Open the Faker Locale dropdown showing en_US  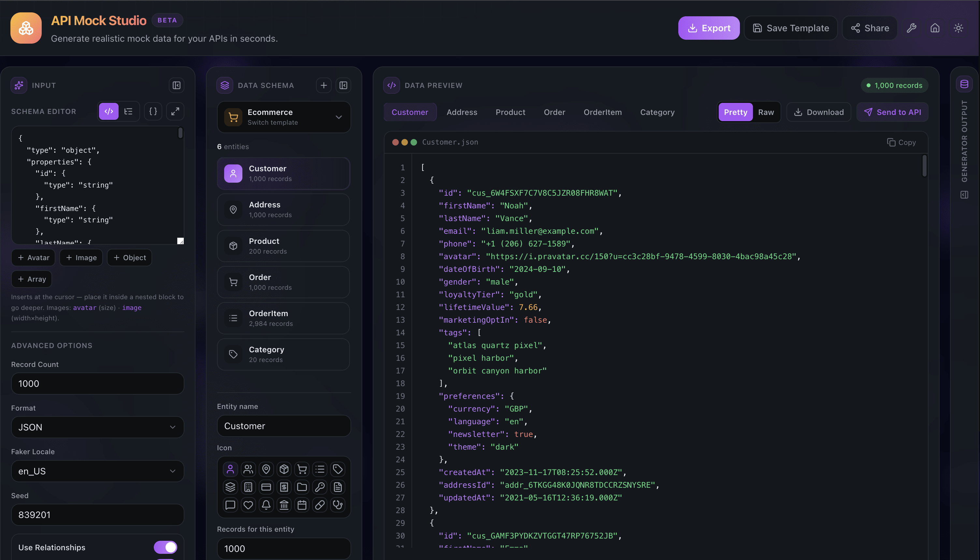[x=98, y=471]
